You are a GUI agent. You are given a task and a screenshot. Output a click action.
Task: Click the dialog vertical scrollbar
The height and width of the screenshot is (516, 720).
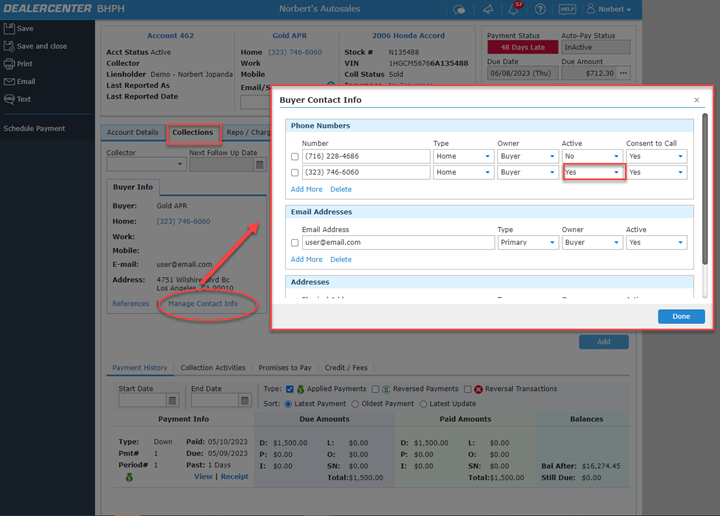pyautogui.click(x=705, y=189)
